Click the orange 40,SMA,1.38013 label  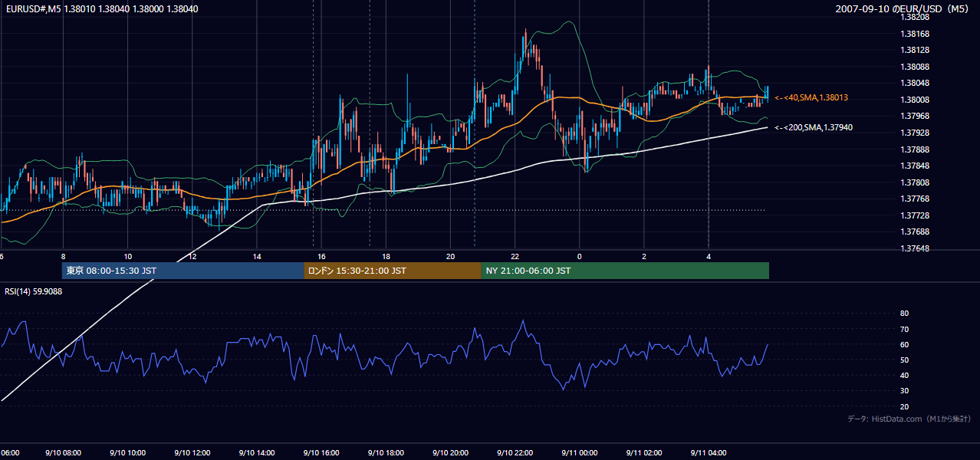coord(811,98)
